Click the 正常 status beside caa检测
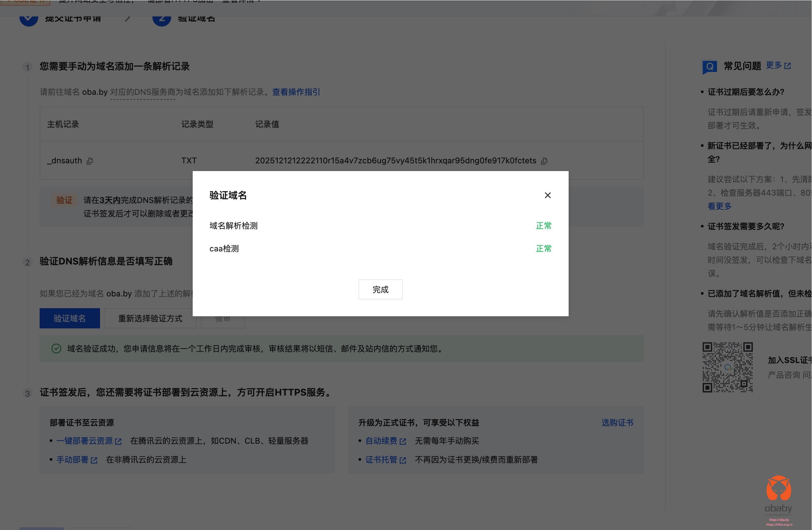This screenshot has width=812, height=530. (543, 249)
